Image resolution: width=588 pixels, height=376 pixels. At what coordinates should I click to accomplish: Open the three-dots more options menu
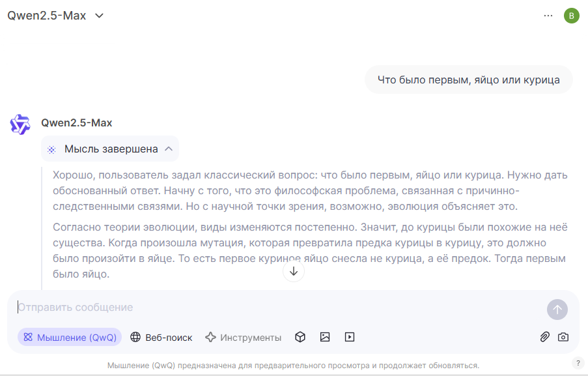pyautogui.click(x=548, y=16)
